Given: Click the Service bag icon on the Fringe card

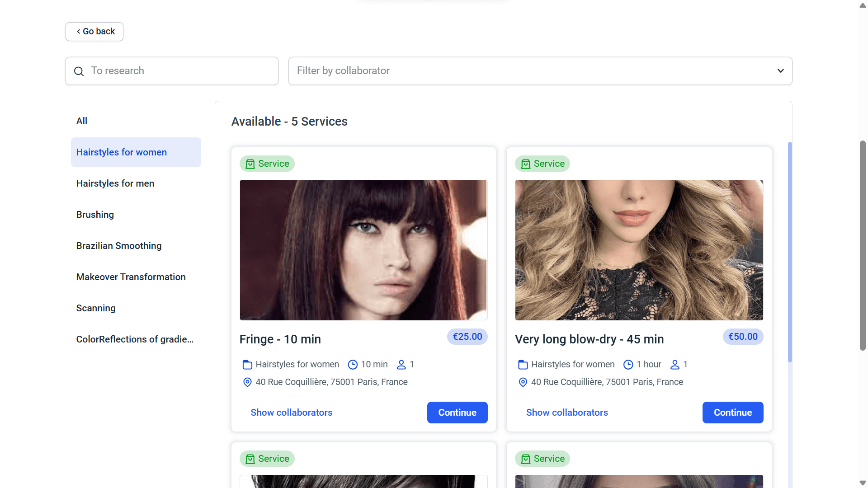Looking at the screenshot, I should pyautogui.click(x=250, y=164).
